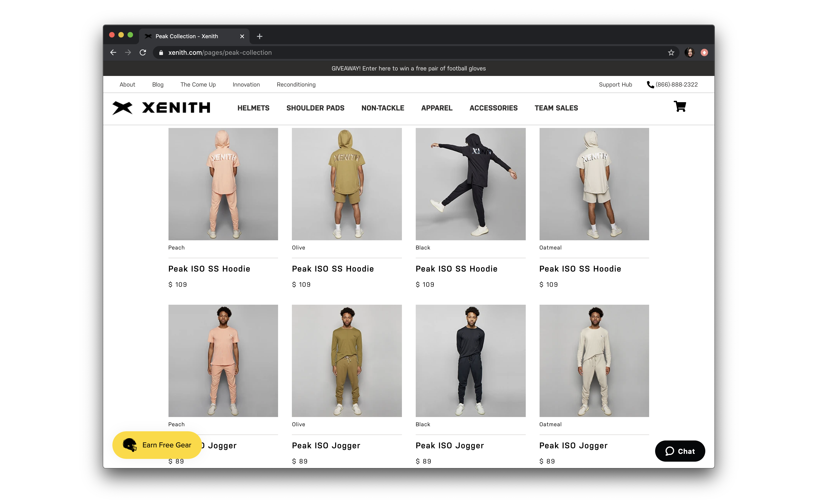Go to the Blog link

(158, 85)
